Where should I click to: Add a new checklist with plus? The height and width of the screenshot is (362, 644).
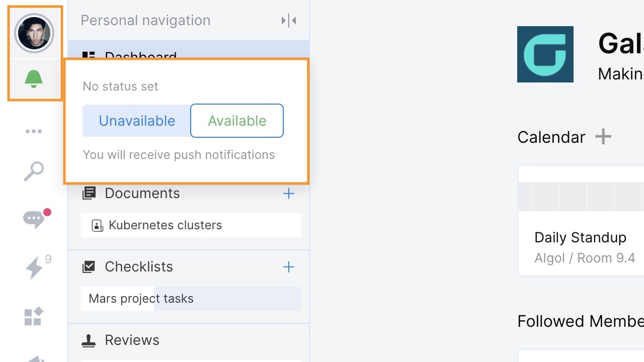pos(289,267)
